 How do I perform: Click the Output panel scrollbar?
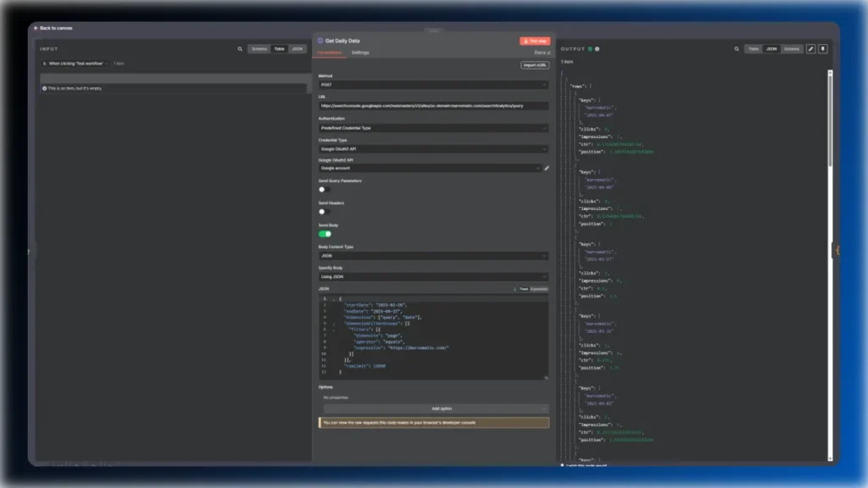pyautogui.click(x=830, y=119)
